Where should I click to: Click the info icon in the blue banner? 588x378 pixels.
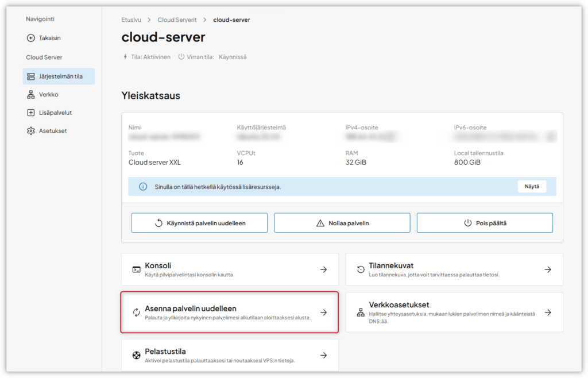(143, 187)
